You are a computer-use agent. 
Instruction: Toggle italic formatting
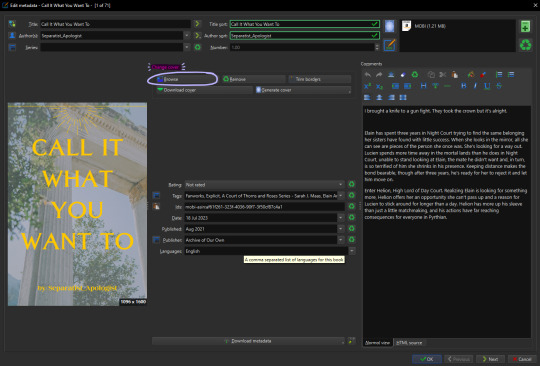click(475, 86)
